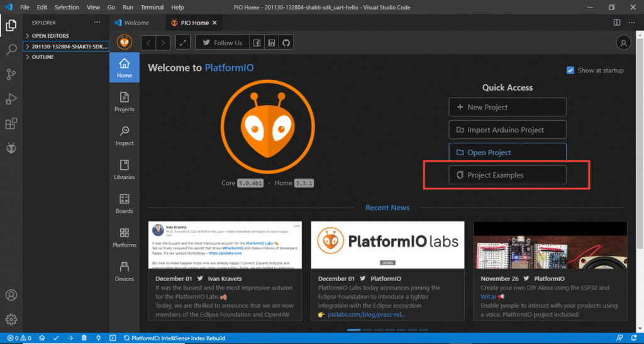This screenshot has height=344, width=644.
Task: Click the PlatformIO Home icon in status bar
Action: tap(42, 338)
